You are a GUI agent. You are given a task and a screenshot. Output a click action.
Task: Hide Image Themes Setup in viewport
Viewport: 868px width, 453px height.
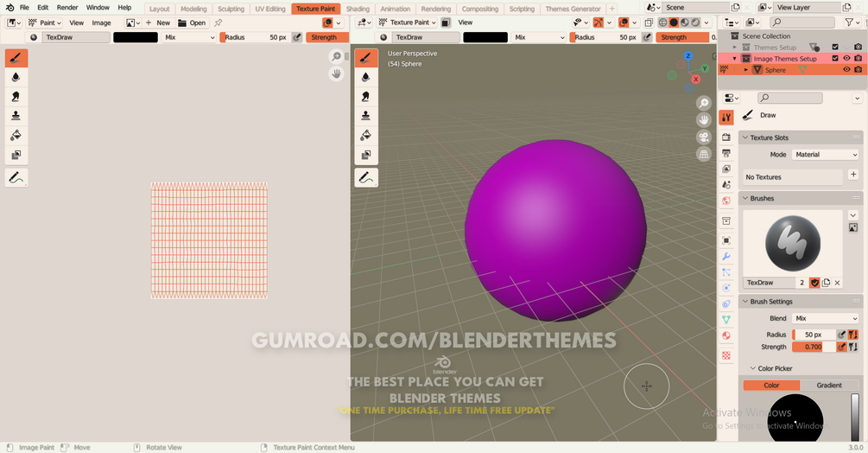pos(846,58)
